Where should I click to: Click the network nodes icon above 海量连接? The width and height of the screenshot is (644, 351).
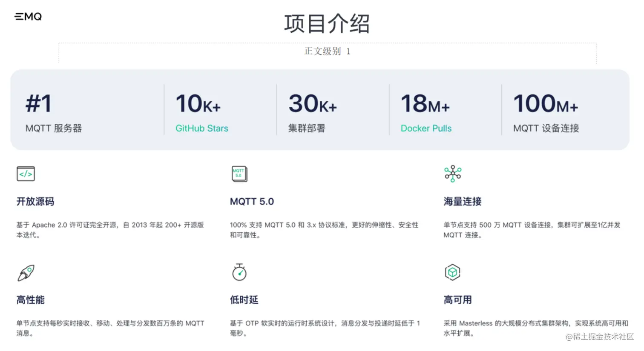tap(452, 174)
